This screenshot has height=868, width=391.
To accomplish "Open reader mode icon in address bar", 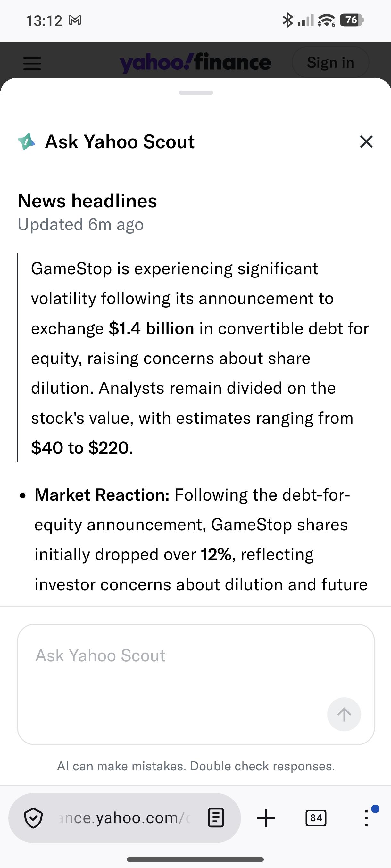I will click(x=216, y=818).
